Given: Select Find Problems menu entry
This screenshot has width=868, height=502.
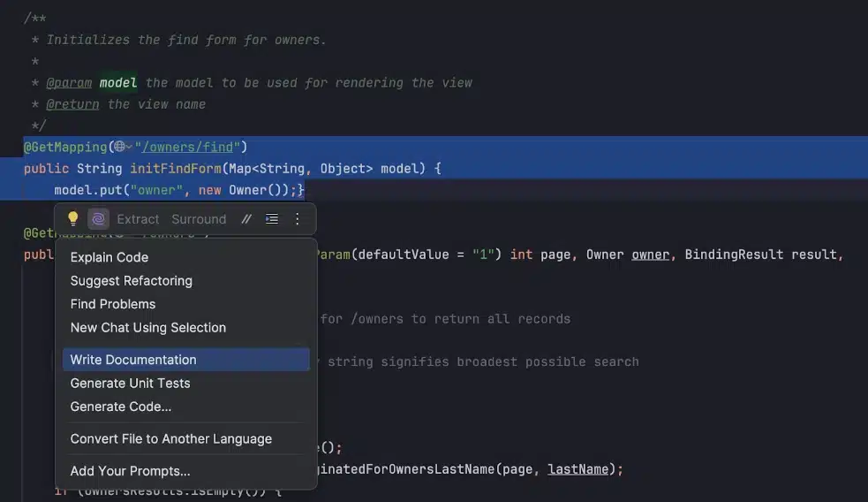Looking at the screenshot, I should click(186, 304).
